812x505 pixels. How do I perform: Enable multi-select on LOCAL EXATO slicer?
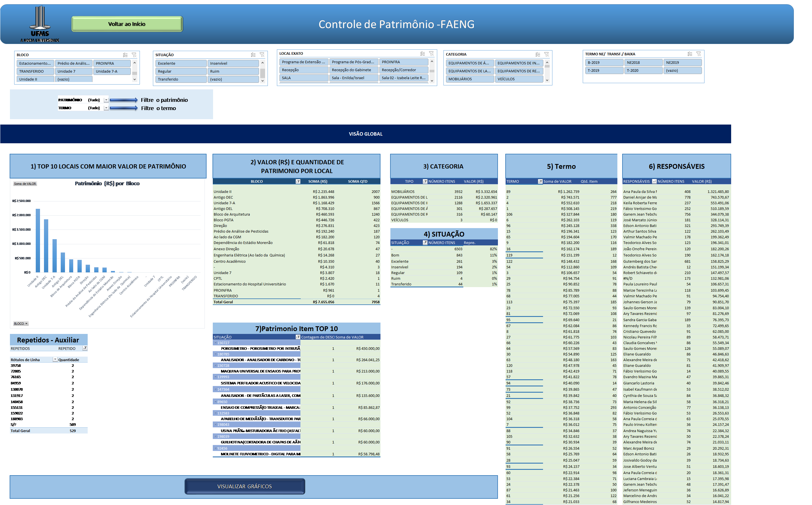[x=422, y=53]
